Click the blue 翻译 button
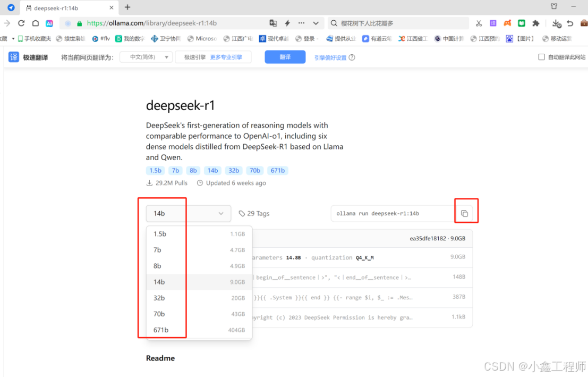The width and height of the screenshot is (588, 377). click(x=285, y=57)
